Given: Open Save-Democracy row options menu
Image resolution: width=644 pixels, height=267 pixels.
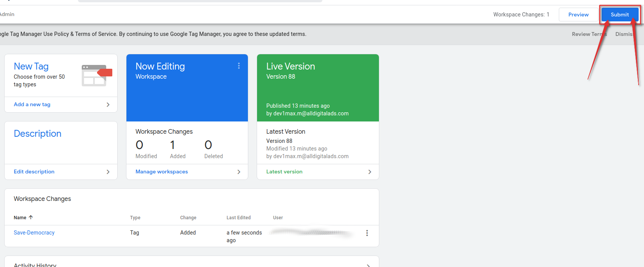Looking at the screenshot, I should pos(367,233).
